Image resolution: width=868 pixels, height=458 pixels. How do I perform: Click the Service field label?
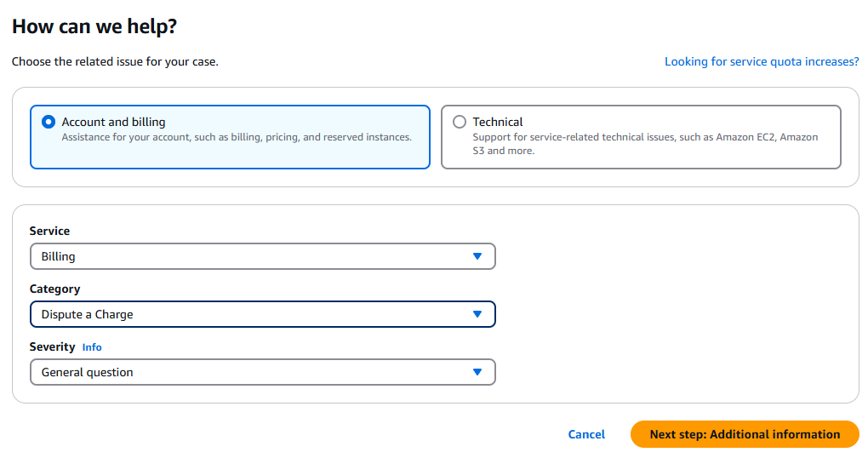50,231
